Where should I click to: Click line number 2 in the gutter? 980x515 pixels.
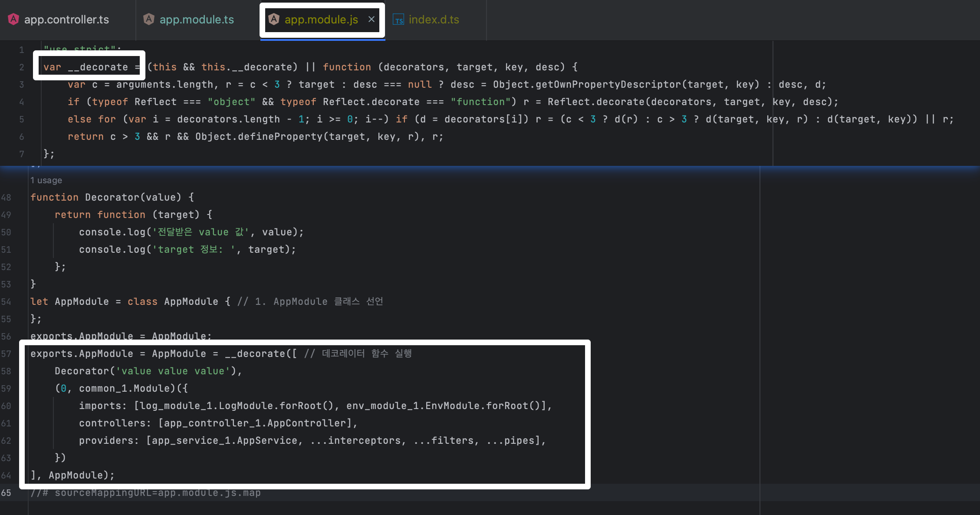click(22, 67)
